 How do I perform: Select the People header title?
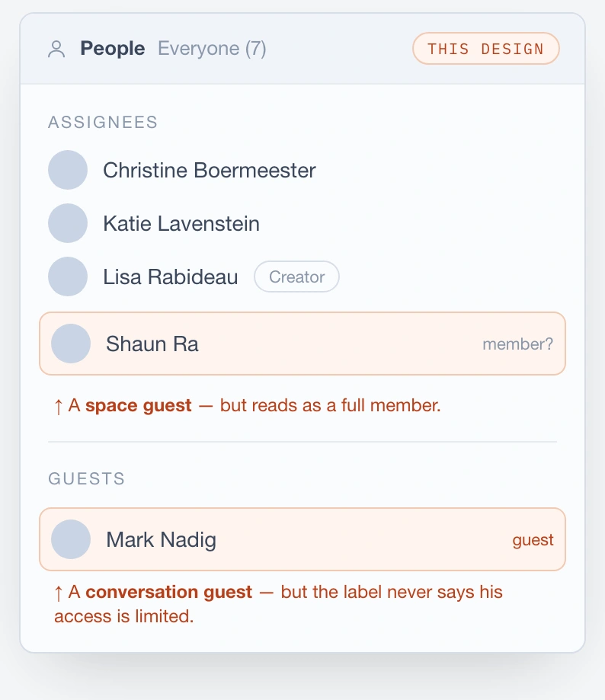tap(113, 49)
